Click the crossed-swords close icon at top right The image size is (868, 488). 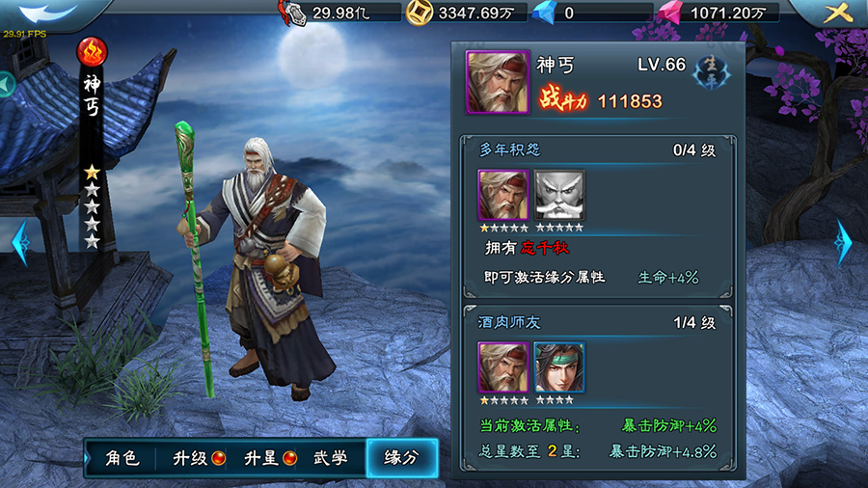click(x=837, y=13)
